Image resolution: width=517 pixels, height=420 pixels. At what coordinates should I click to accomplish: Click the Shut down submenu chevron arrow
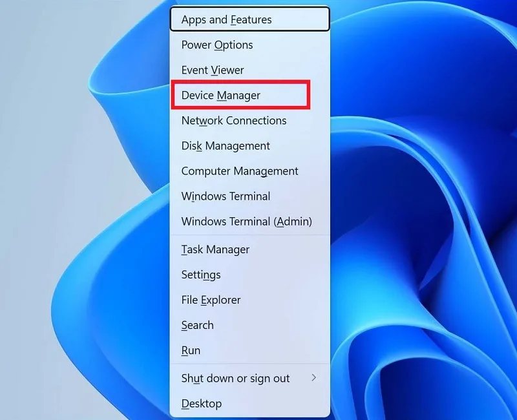pyautogui.click(x=314, y=378)
